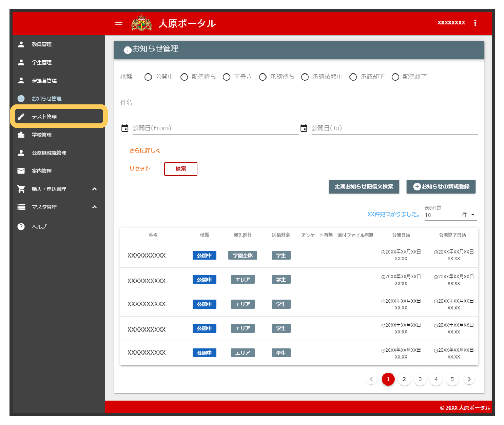Go to page 4
This screenshot has width=504, height=425.
pos(436,379)
